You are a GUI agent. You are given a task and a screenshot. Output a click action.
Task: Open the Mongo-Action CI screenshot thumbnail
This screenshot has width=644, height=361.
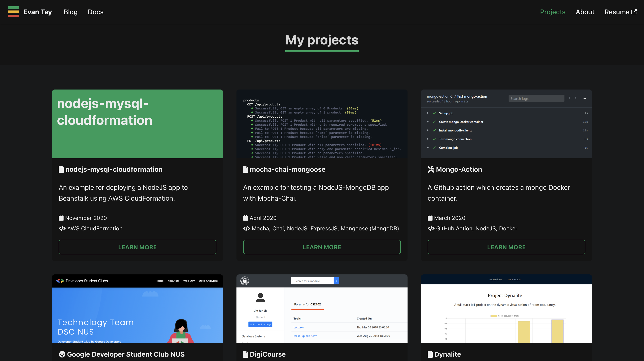tap(506, 124)
